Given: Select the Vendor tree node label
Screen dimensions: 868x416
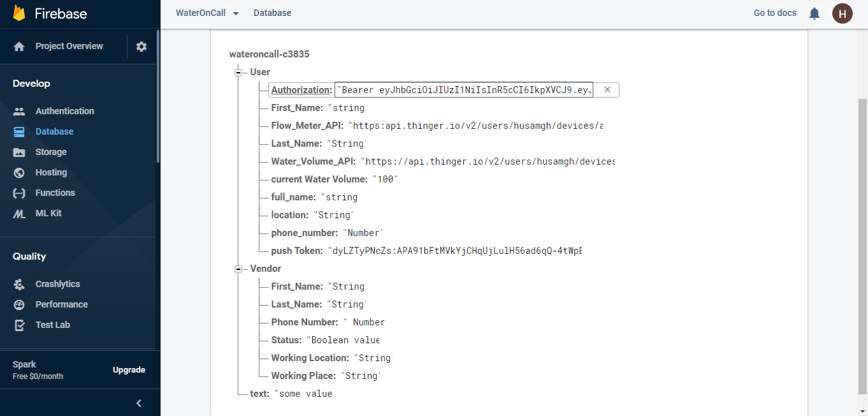Looking at the screenshot, I should 265,269.
